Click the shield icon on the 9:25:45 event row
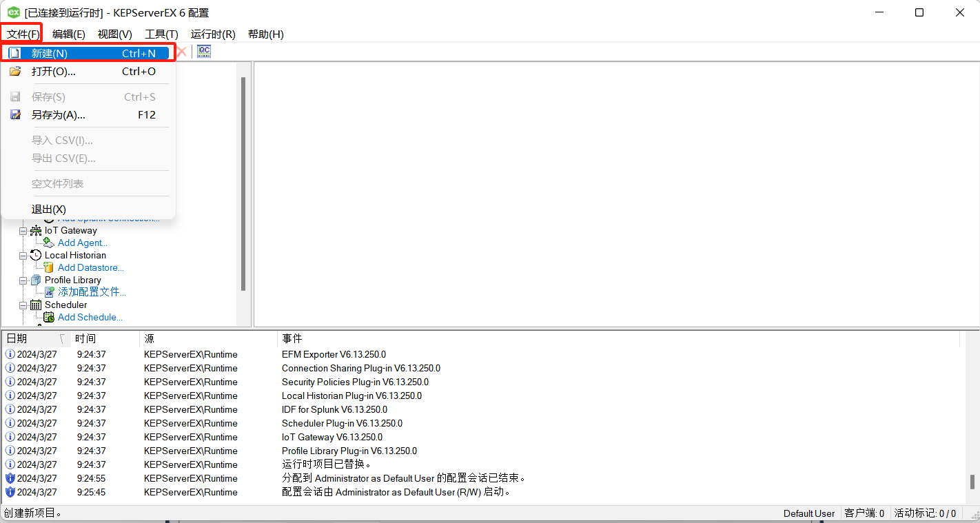 (x=10, y=493)
